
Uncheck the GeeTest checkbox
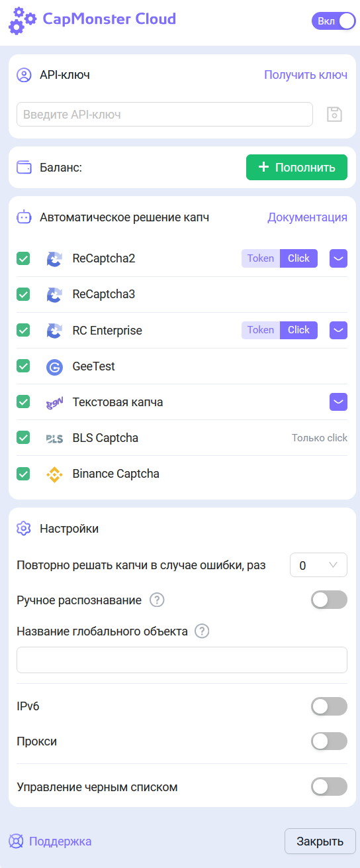[23, 366]
